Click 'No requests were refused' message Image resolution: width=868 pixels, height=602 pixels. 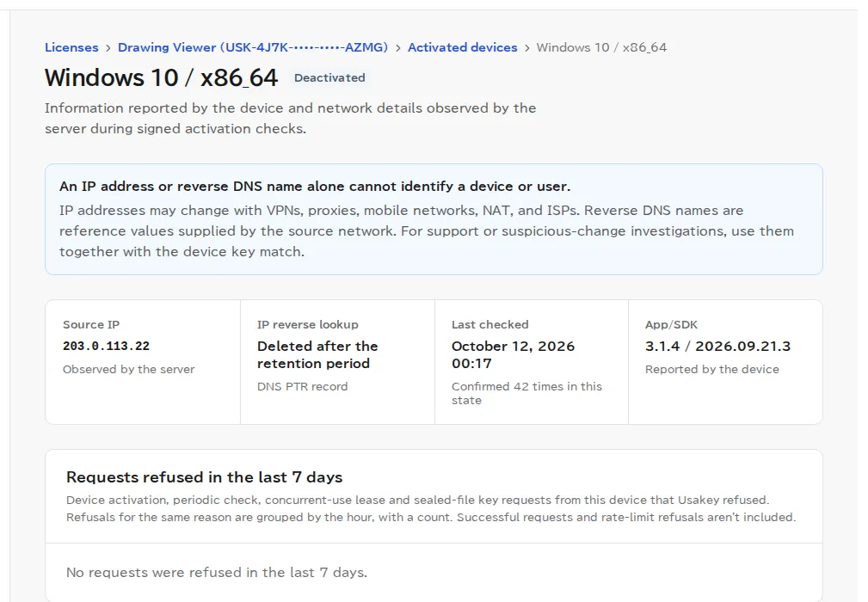[x=217, y=572]
